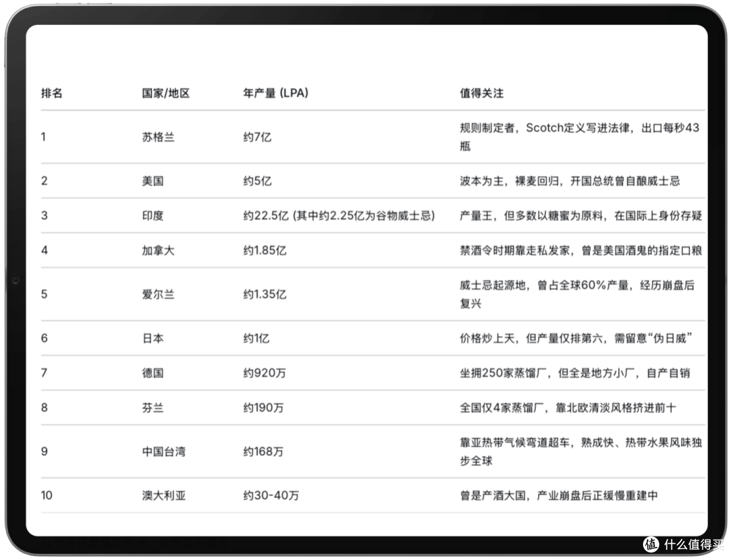The image size is (731, 560).
Task: Select the 日本 country cell
Action: [153, 338]
